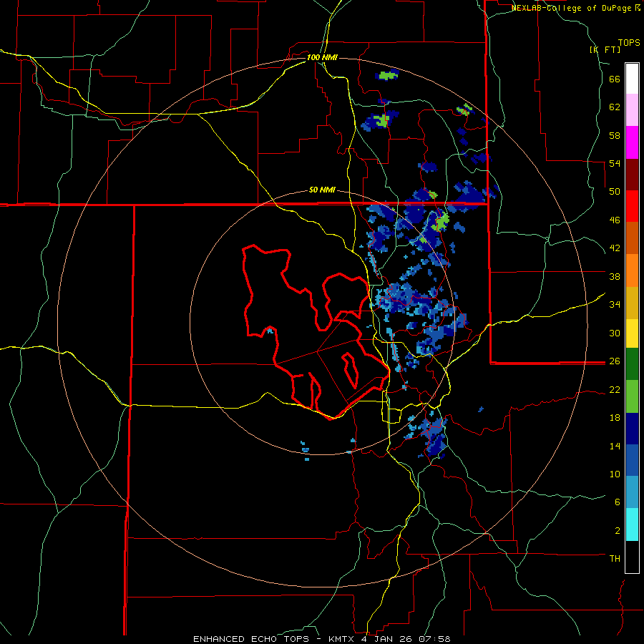
Task: Click the legend value '30'
Action: (x=615, y=333)
